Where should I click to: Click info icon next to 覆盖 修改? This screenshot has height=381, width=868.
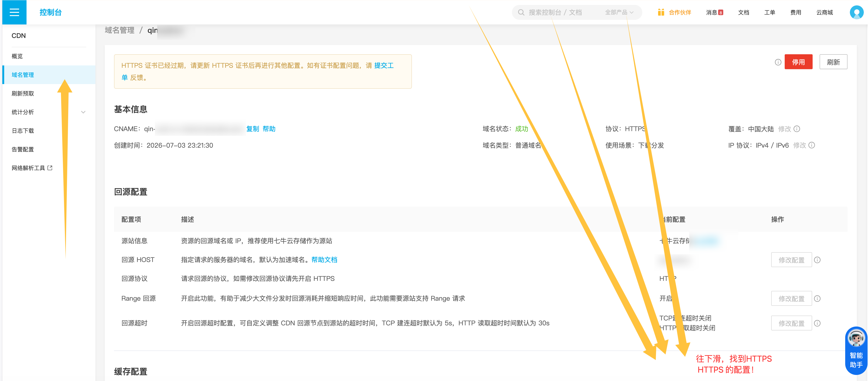797,129
